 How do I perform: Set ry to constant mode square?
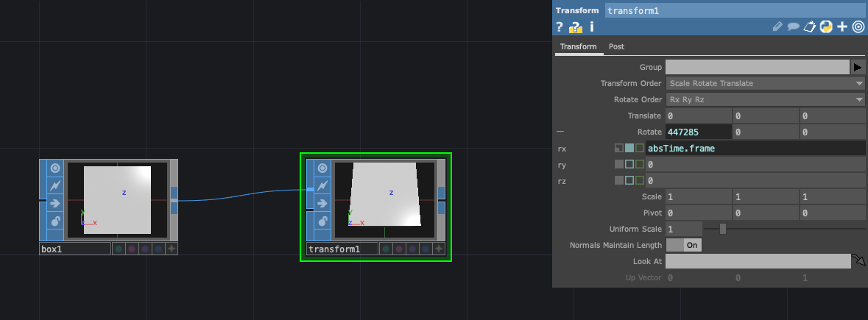[x=619, y=164]
